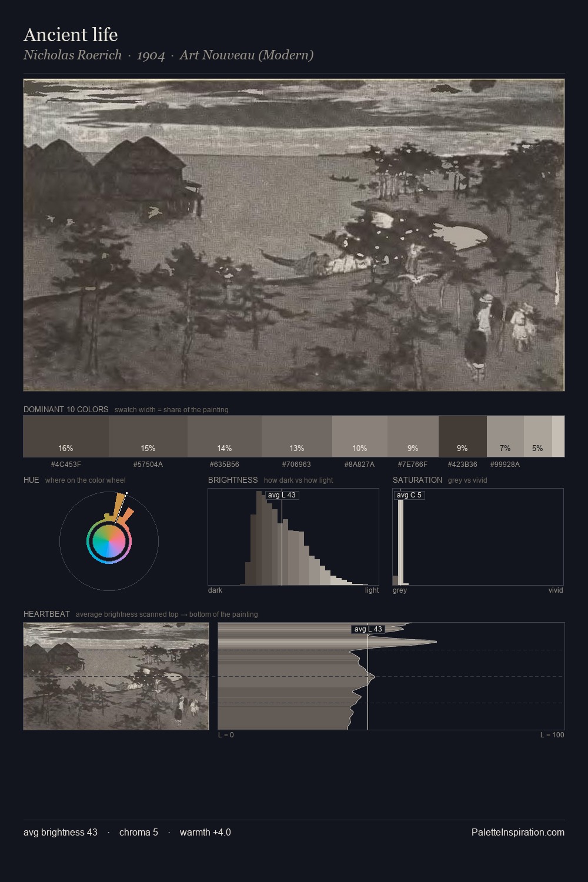
Task: Click hex code #706963 text
Action: click(x=296, y=465)
